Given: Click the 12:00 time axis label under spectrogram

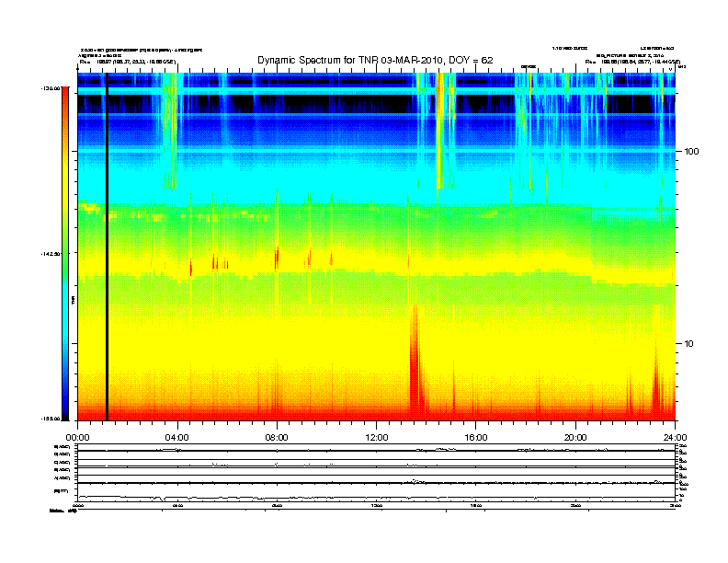Looking at the screenshot, I should pyautogui.click(x=377, y=438).
